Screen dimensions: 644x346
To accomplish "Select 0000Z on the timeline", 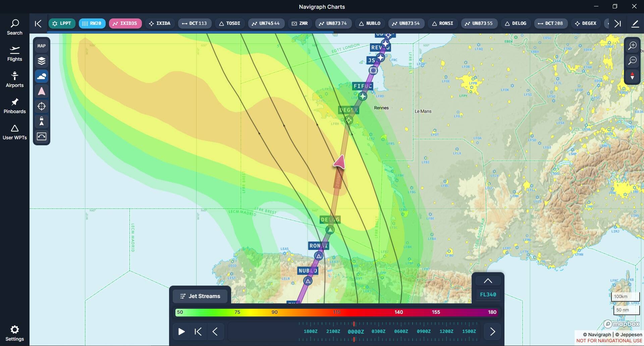I will (356, 332).
